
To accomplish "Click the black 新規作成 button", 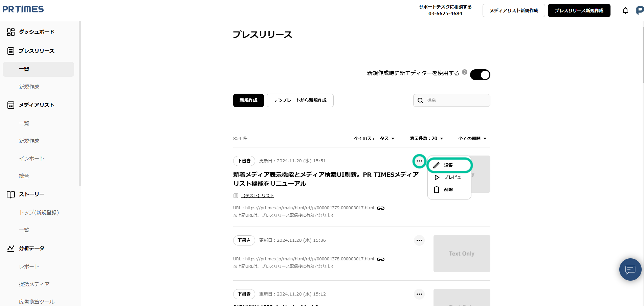I will (x=248, y=100).
